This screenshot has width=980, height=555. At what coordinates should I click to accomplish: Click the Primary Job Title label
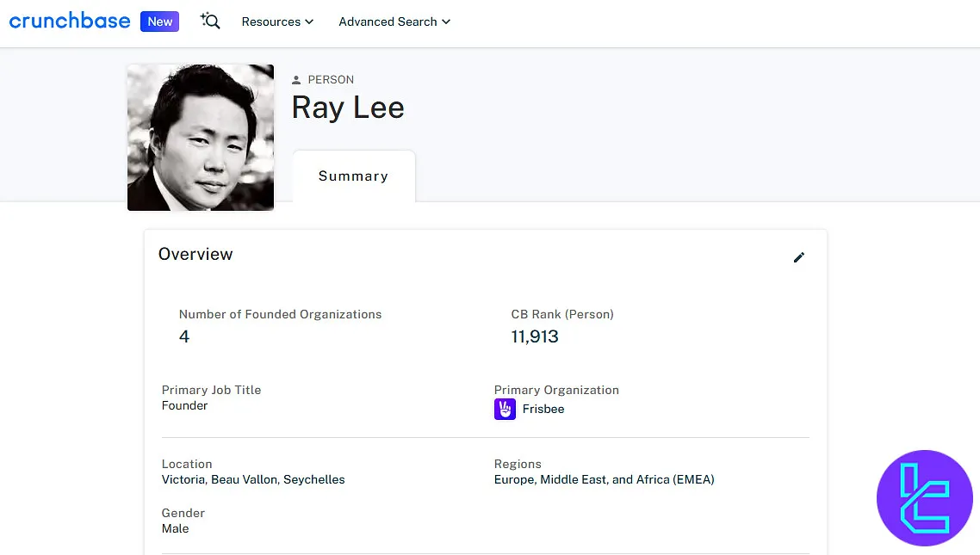coord(211,390)
